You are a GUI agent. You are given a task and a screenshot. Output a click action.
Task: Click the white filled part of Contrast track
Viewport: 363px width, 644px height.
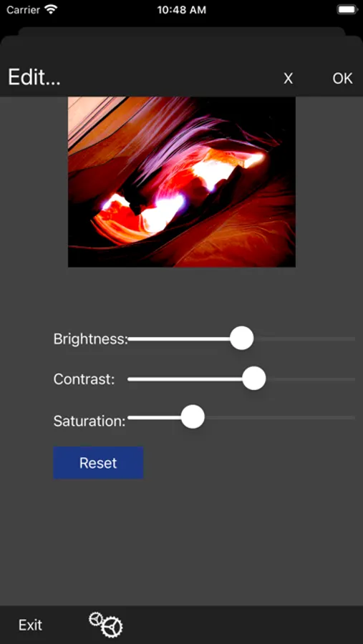[185, 379]
